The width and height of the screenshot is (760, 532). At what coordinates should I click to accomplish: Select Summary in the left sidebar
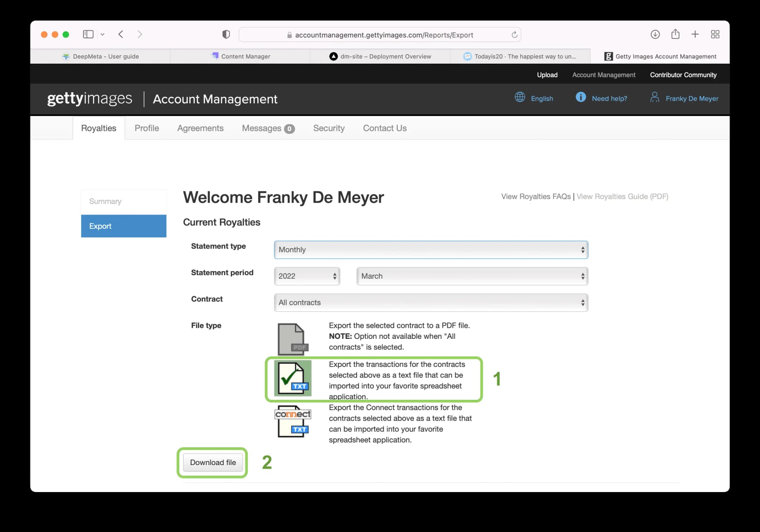123,201
